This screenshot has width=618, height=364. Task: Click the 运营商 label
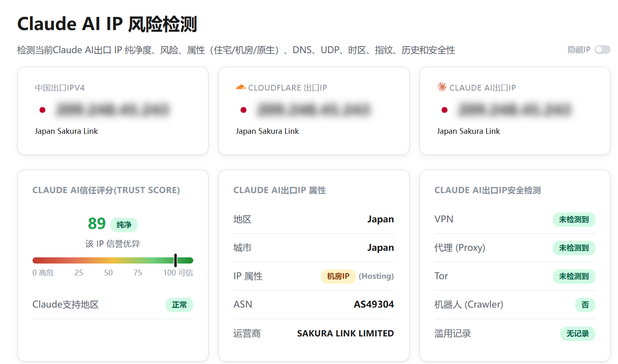point(247,334)
